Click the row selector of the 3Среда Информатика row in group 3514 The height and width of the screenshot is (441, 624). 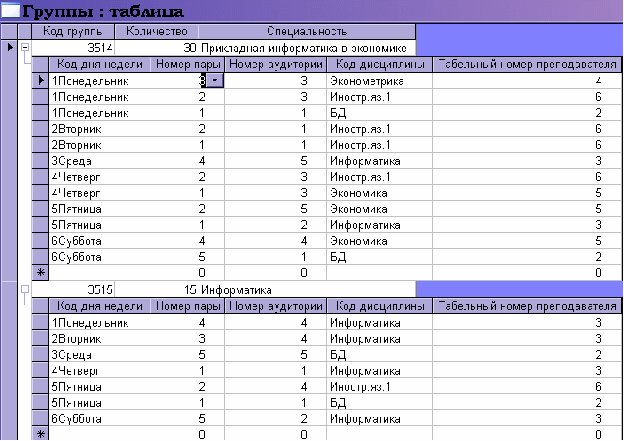click(x=40, y=161)
